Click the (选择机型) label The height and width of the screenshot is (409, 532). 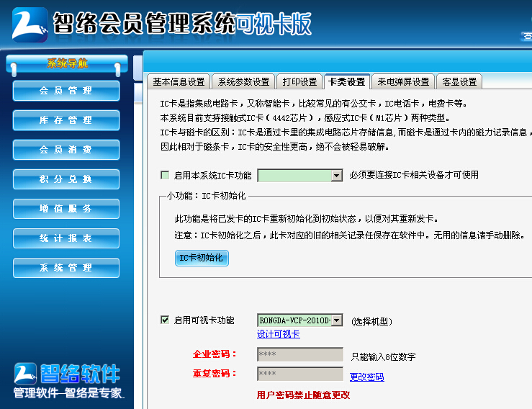(371, 321)
